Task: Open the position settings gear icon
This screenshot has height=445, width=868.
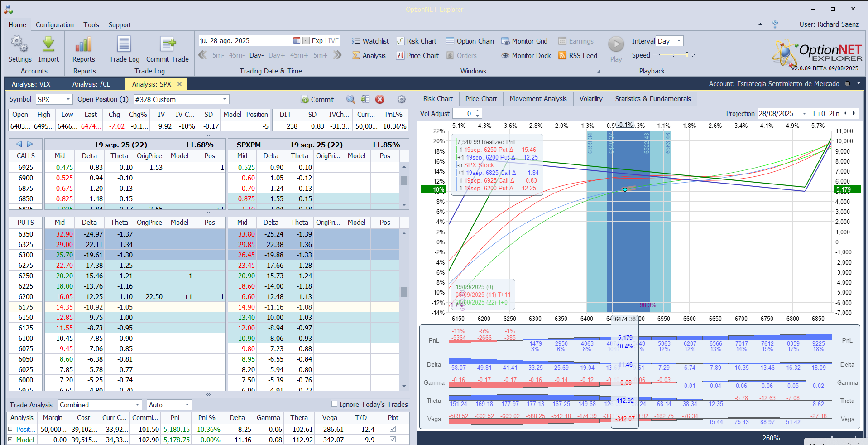Action: click(401, 99)
